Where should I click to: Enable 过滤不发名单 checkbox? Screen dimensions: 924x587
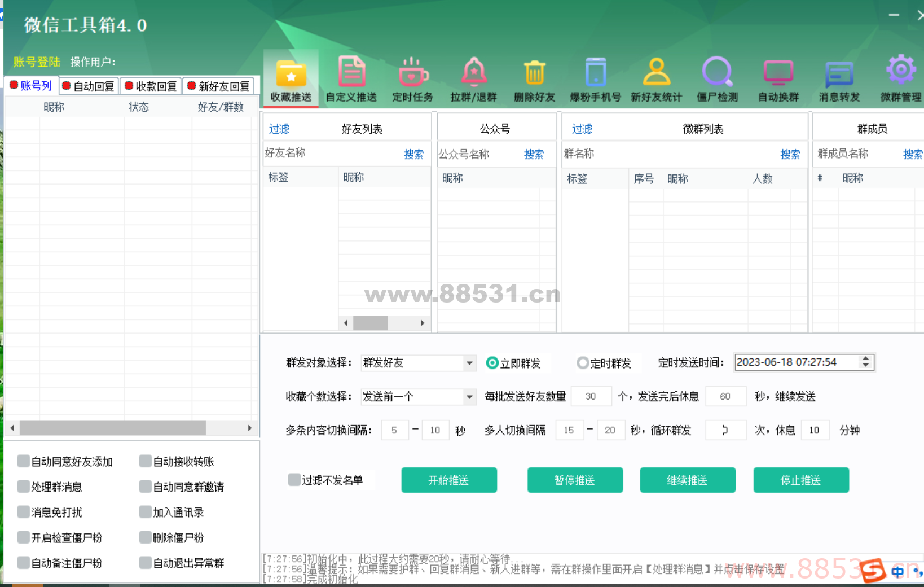coord(294,480)
